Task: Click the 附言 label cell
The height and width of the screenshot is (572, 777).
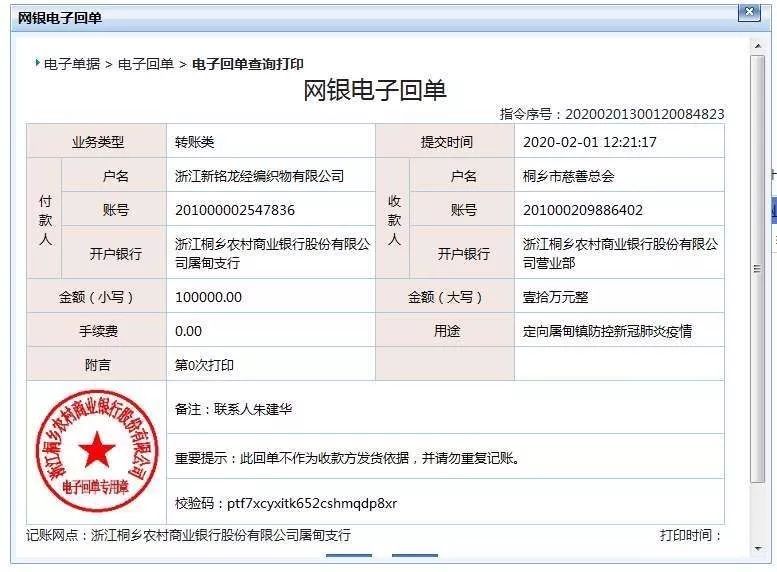Action: [x=97, y=364]
